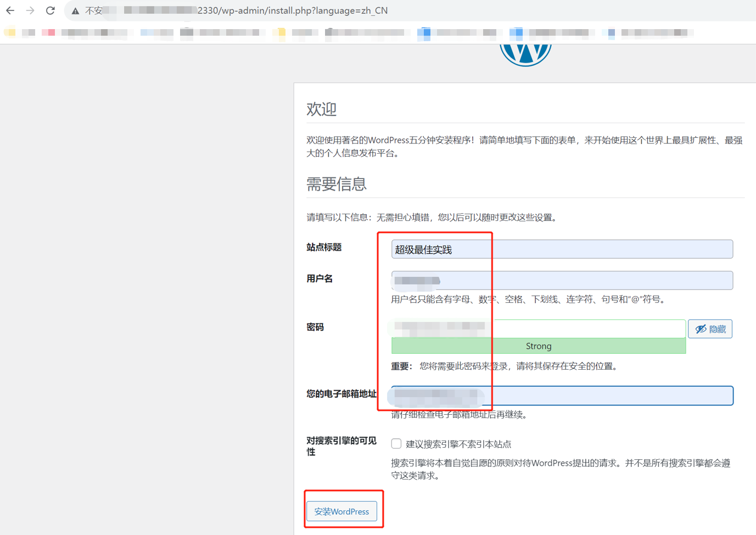Open the 不安全 site security info icon

(x=74, y=10)
